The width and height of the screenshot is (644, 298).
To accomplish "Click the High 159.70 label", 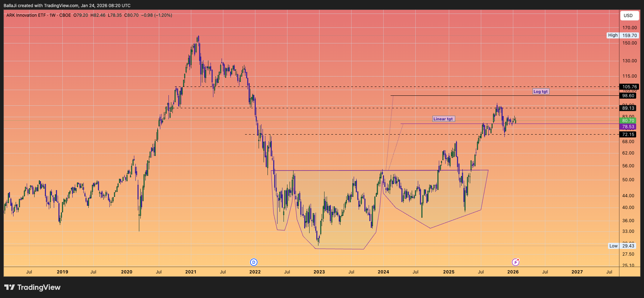I will [x=623, y=36].
